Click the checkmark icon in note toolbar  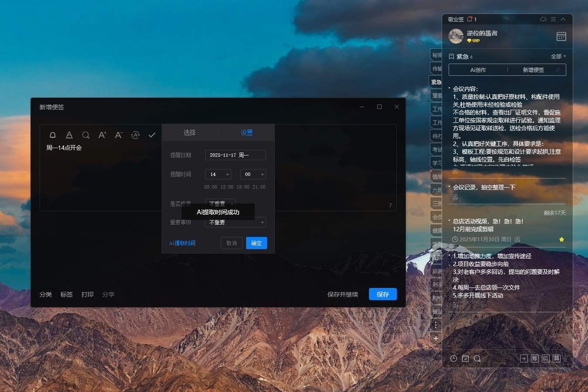152,135
